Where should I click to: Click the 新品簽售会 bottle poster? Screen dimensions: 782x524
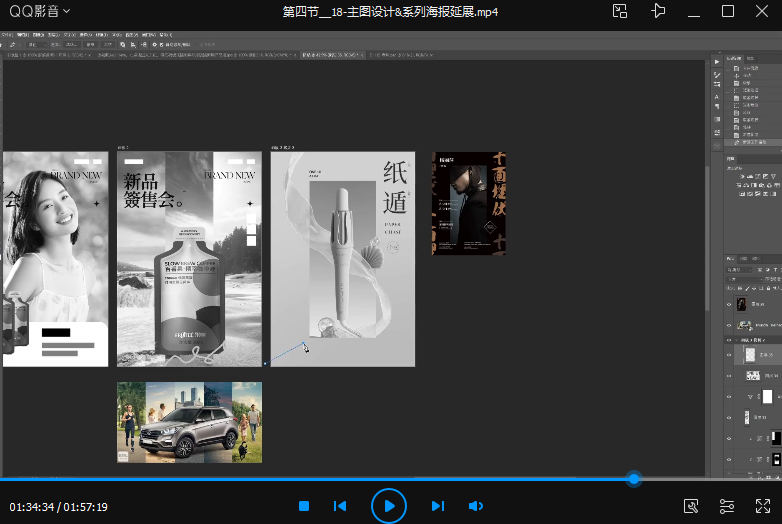click(189, 258)
